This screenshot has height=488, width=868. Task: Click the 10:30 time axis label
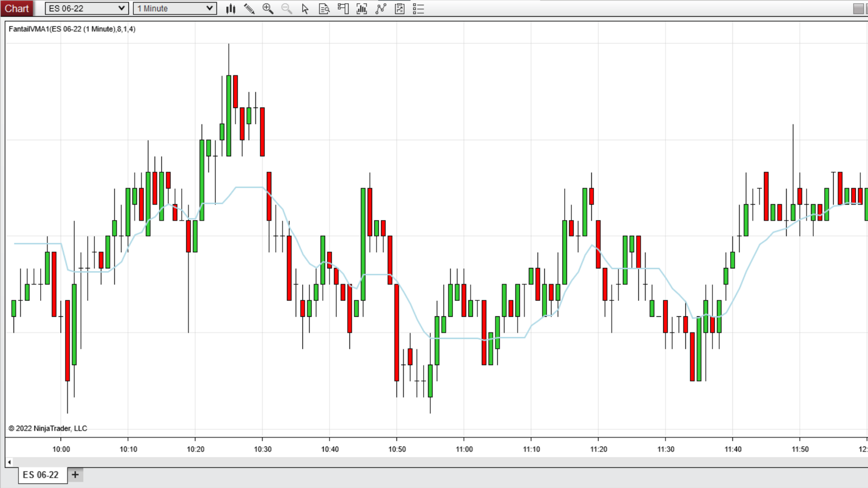[x=263, y=449]
